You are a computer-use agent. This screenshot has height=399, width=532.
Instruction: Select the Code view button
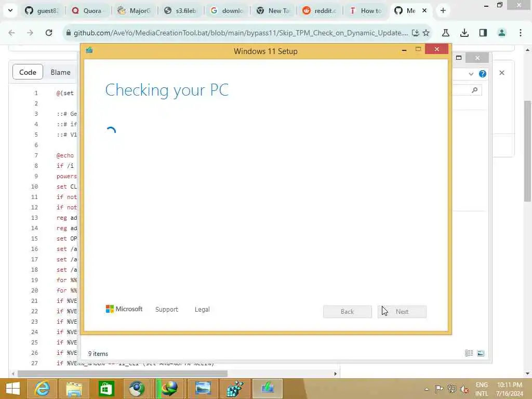point(28,72)
